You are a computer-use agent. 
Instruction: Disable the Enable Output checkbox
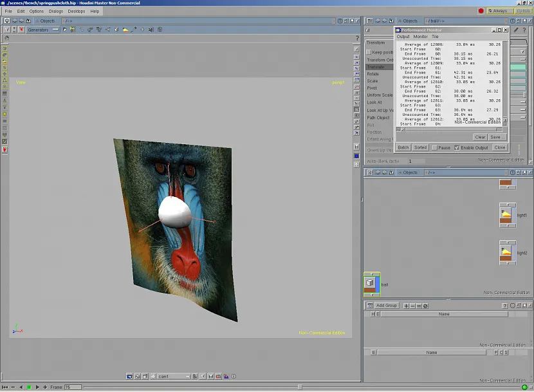pos(457,147)
